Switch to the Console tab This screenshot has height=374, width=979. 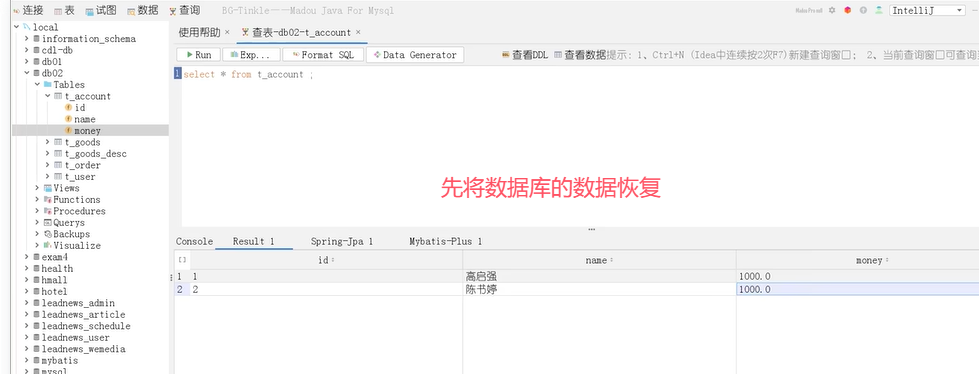194,242
